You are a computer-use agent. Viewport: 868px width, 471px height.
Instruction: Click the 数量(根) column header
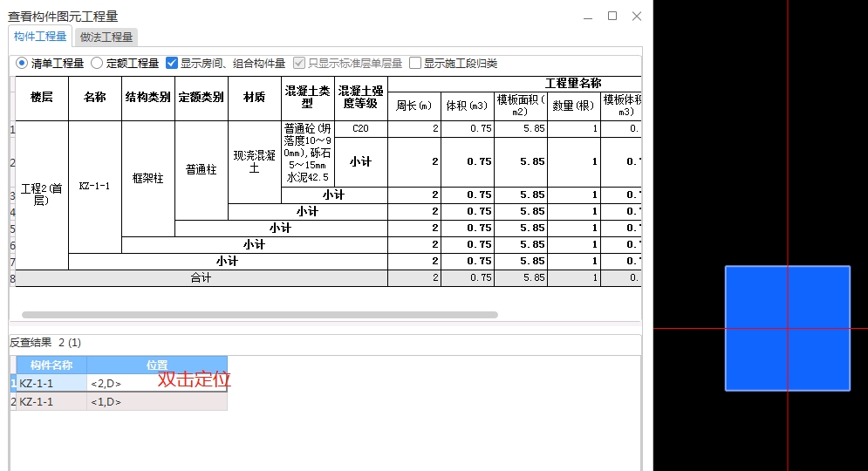(573, 106)
